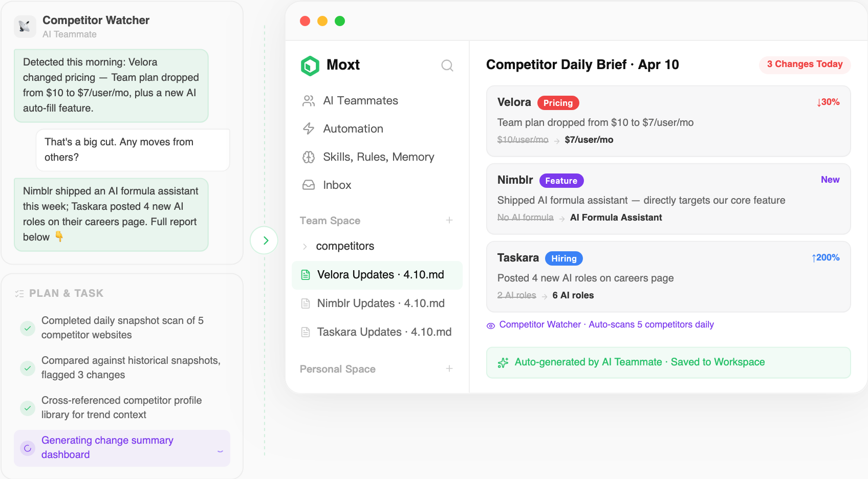This screenshot has height=479, width=868.
Task: Click the red Pricing tag on Velora
Action: tap(557, 103)
